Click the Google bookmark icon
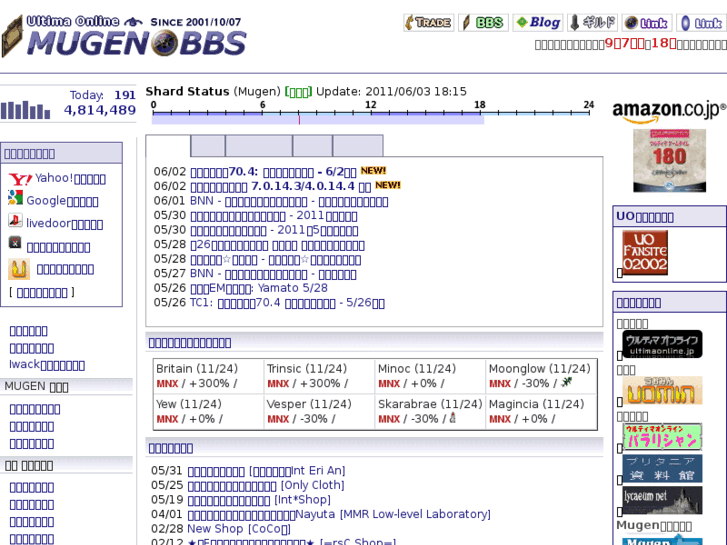Screen dimensions: 727x545 pyautogui.click(x=15, y=198)
